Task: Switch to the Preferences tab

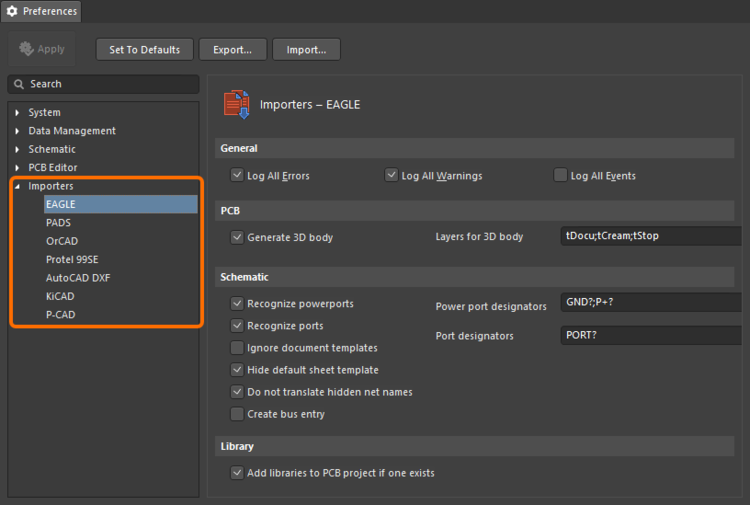Action: 41,11
